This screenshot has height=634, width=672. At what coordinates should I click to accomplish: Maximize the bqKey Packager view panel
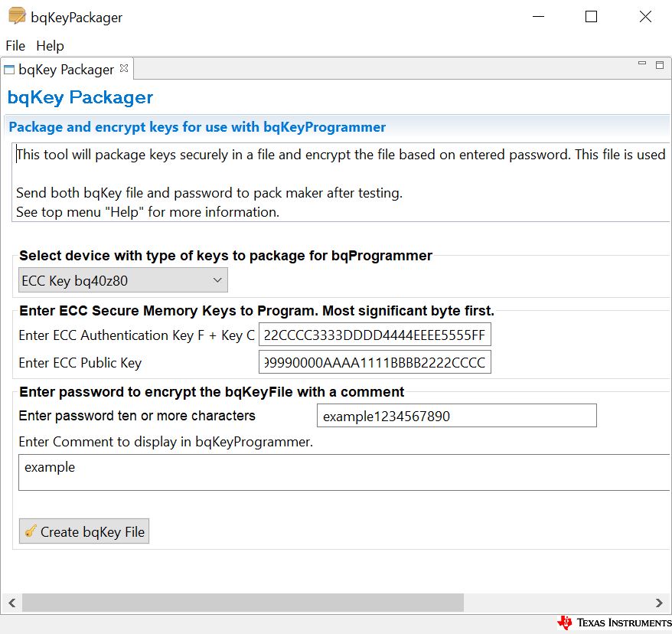[659, 66]
